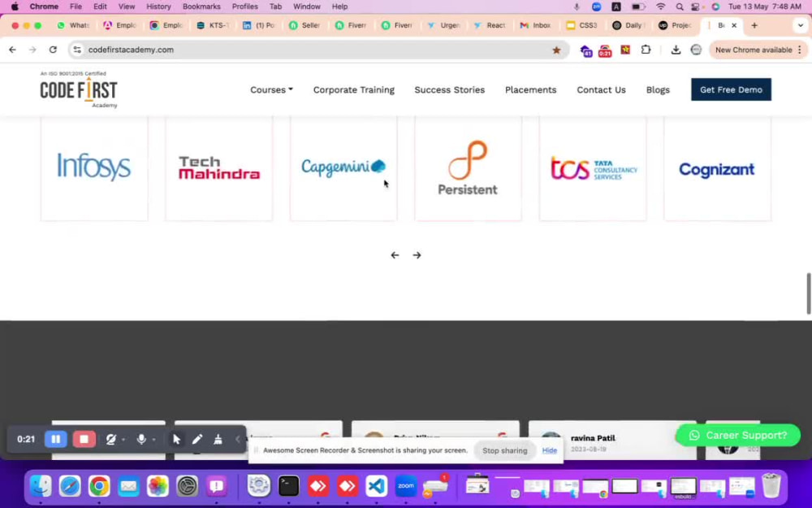The image size is (812, 508).
Task: Open Terminal from the Dock
Action: coord(288,486)
